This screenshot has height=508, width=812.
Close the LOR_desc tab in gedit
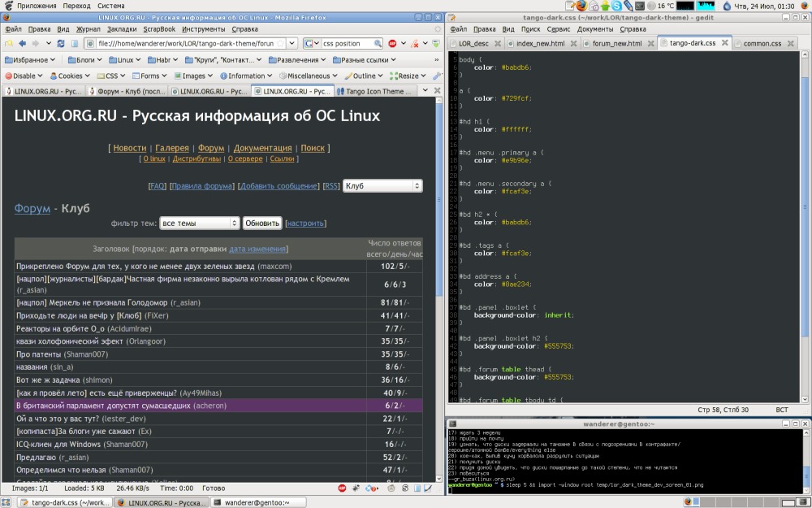(498, 44)
